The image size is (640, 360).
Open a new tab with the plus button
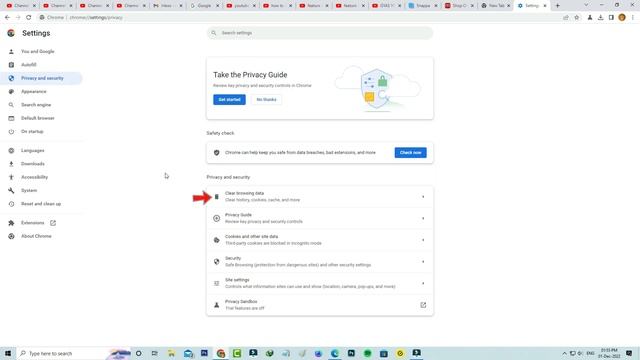[558, 6]
